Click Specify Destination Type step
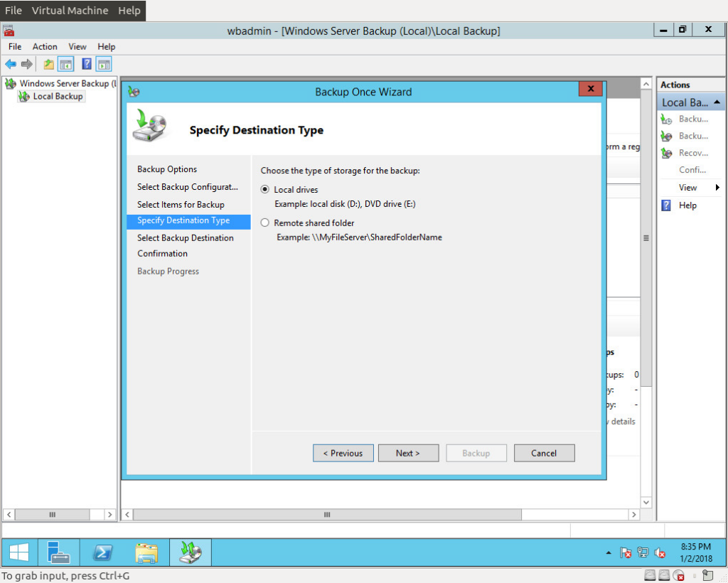728x583 pixels. [x=188, y=221]
